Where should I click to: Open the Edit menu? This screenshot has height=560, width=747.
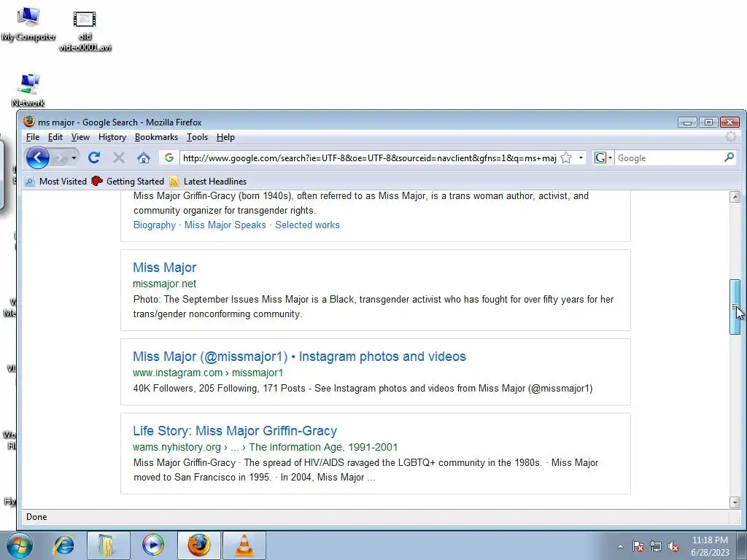tap(55, 137)
